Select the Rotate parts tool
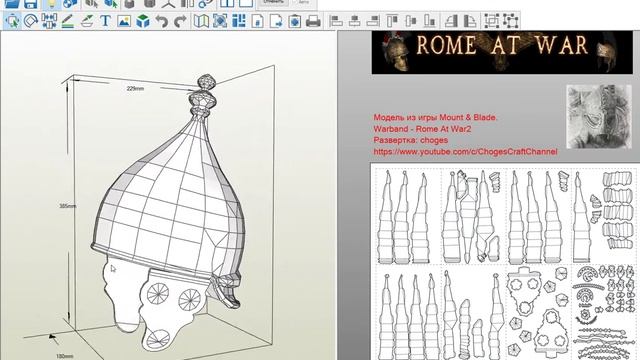The width and height of the screenshot is (640, 360). coord(31,21)
